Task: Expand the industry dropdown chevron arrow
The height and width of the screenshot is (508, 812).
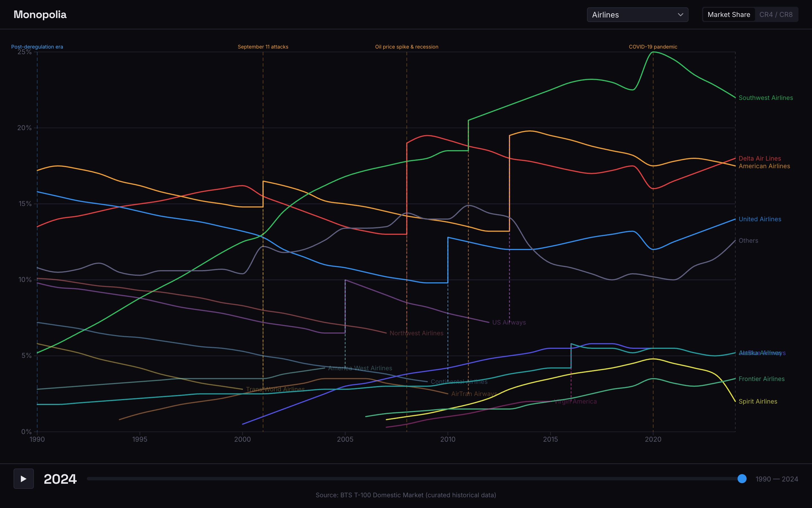Action: click(680, 15)
